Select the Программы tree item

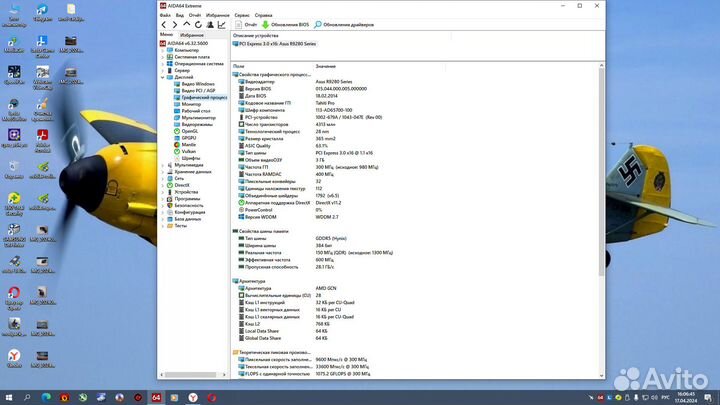tap(183, 199)
